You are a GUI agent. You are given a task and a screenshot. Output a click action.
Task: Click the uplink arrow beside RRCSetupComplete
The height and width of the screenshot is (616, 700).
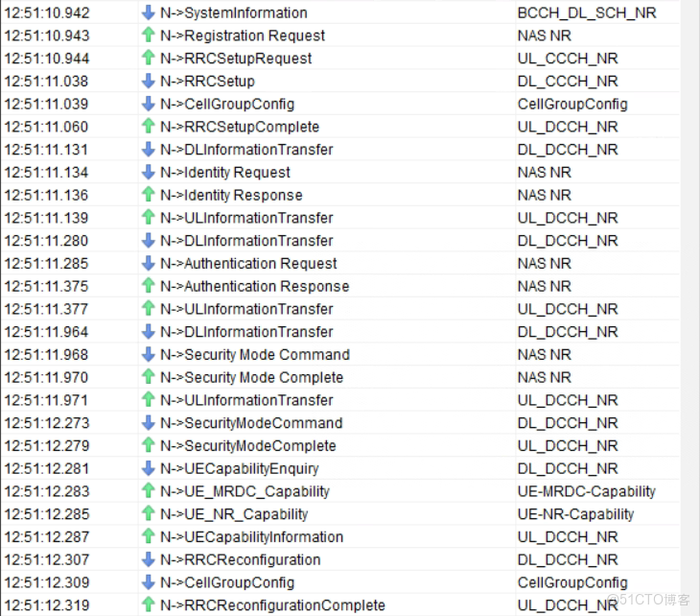click(149, 127)
